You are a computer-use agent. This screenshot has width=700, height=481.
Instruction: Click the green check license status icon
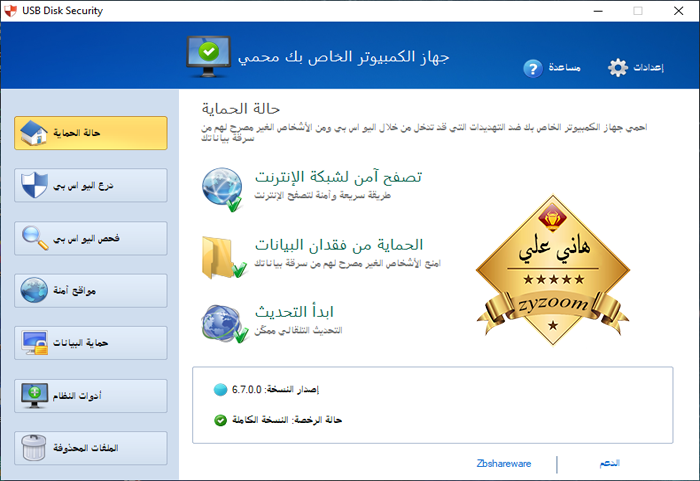click(221, 420)
